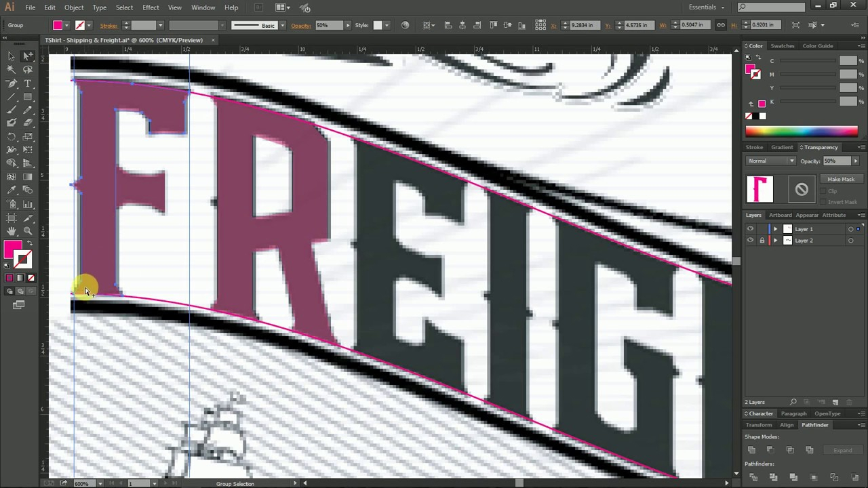Open Color panel flyout menu

pyautogui.click(x=861, y=46)
